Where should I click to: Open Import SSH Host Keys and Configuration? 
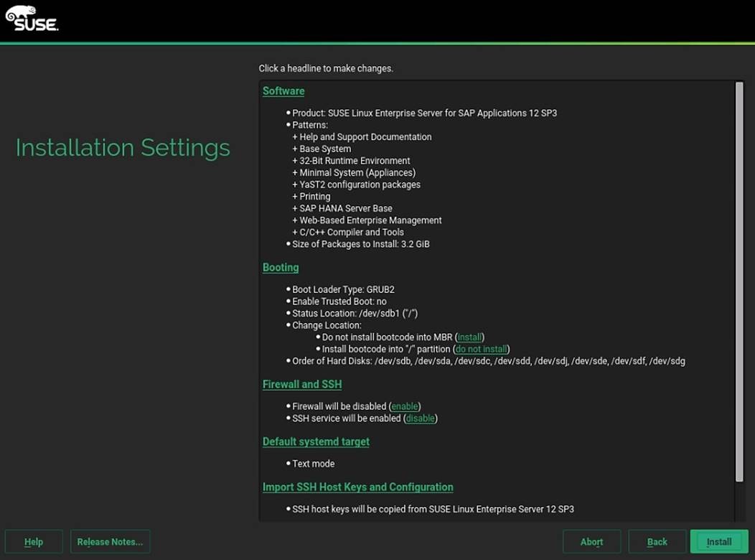coord(357,487)
